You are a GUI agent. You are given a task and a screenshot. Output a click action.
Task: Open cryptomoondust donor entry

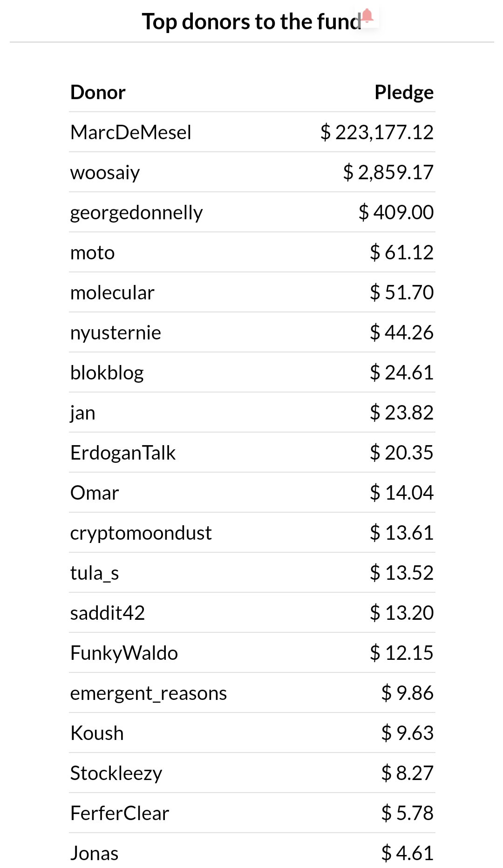pos(141,534)
